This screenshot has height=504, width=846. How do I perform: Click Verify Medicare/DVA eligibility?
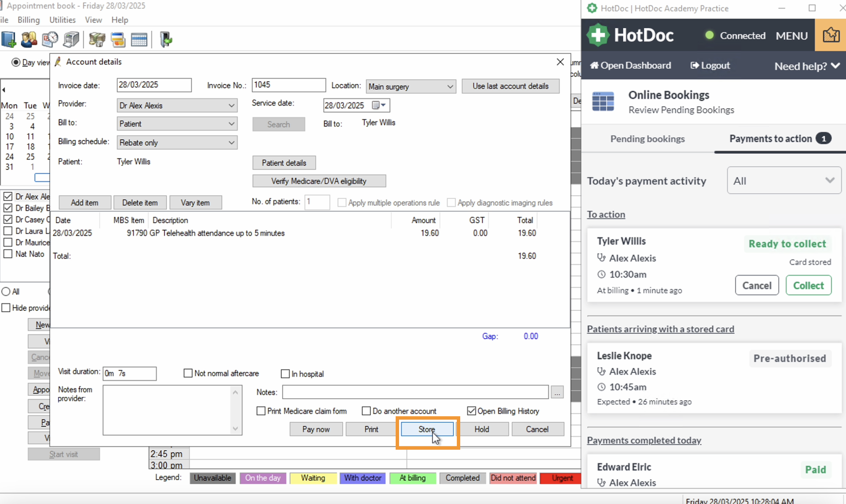click(x=319, y=181)
